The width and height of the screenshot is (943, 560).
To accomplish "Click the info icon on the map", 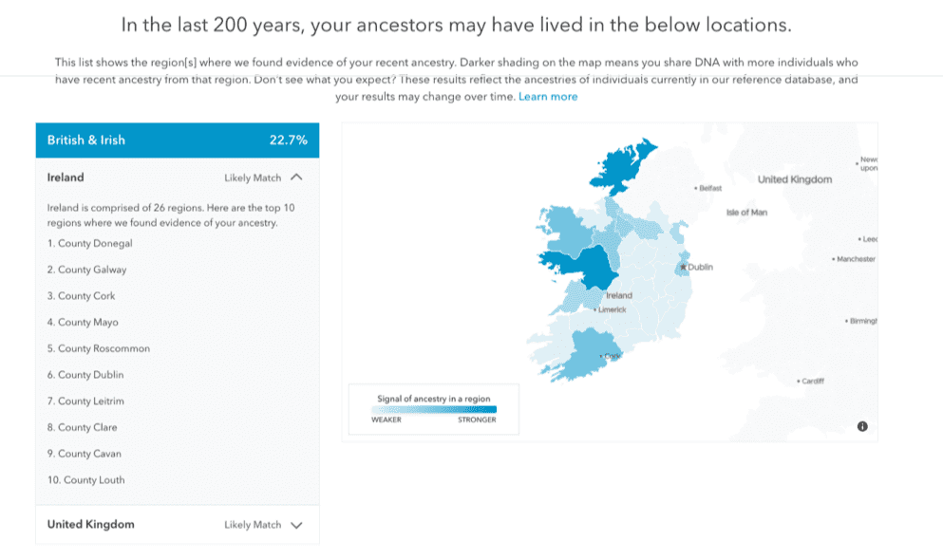I will click(861, 427).
